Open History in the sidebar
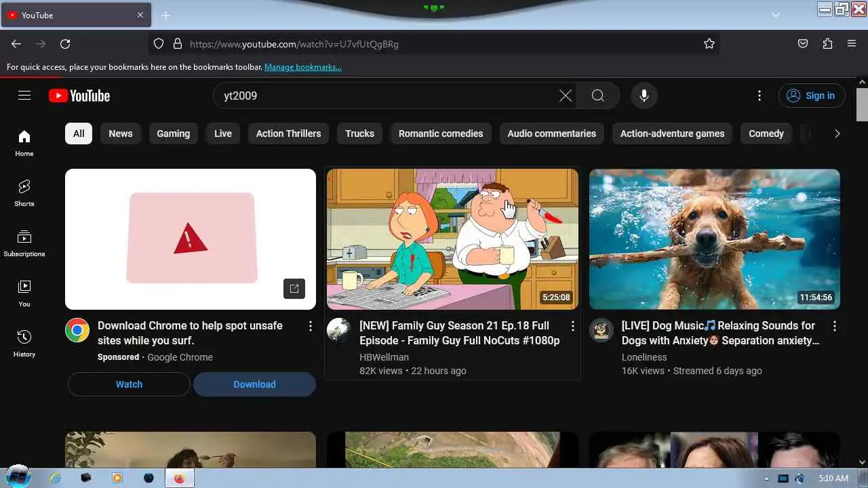 pyautogui.click(x=24, y=344)
